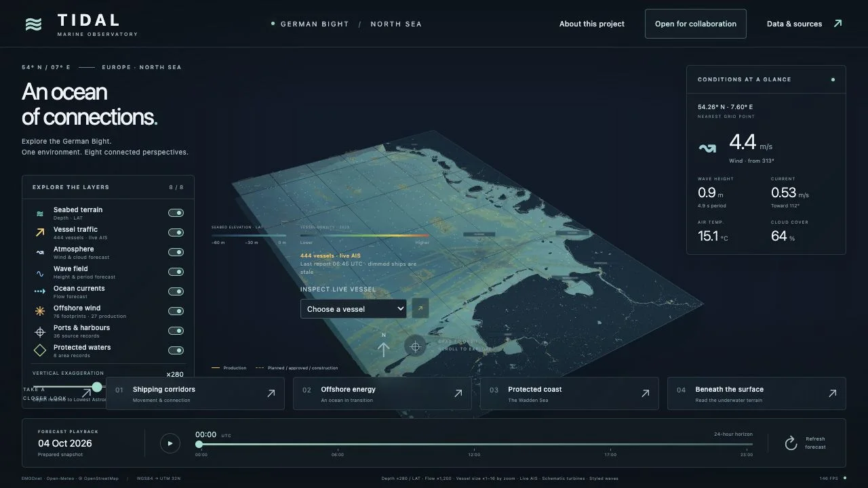Click the arrow on the Shipping corridors card
Screen dimensions: 868x488
point(271,393)
